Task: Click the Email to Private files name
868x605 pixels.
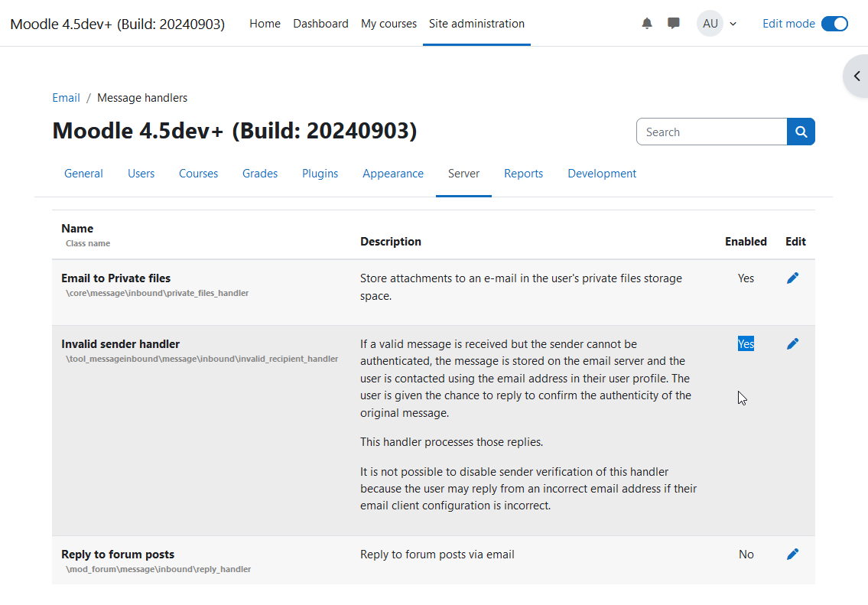Action: (115, 278)
